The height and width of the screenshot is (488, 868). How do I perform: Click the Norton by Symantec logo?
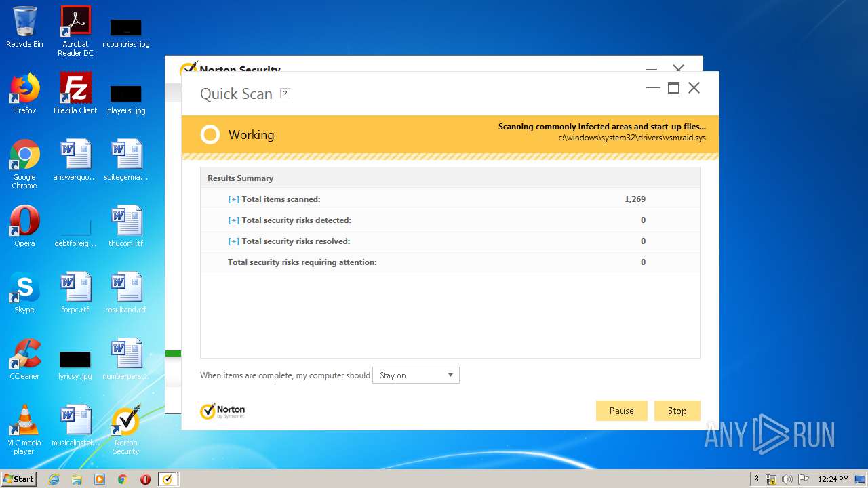coord(222,411)
